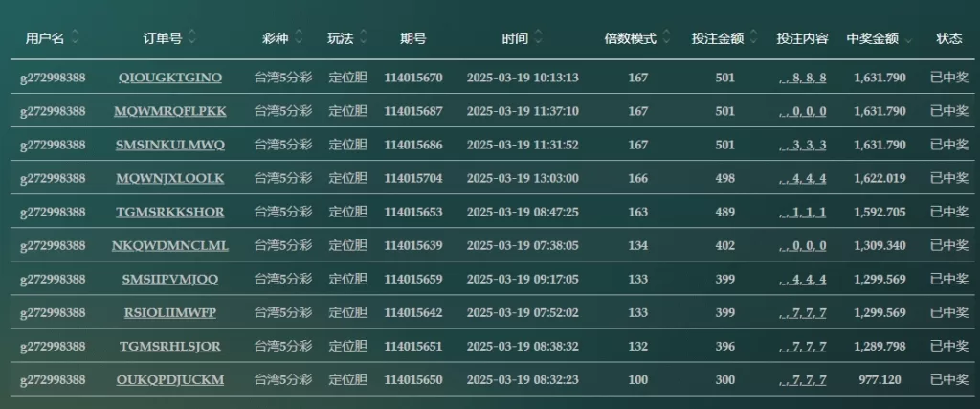Open bet content 1, 1, 1 entry
The image size is (980, 409).
(803, 212)
